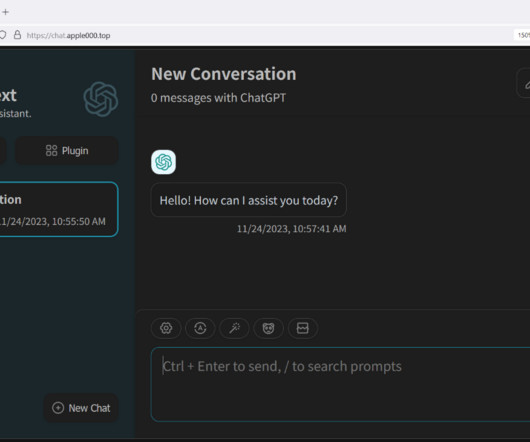Open masks with the bear face icon
Screen dimensions: 530x442
[x=268, y=328]
